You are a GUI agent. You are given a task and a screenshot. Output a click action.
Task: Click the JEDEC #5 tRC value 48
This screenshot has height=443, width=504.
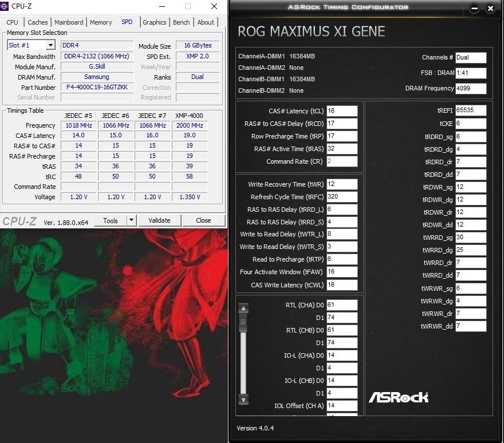point(78,176)
